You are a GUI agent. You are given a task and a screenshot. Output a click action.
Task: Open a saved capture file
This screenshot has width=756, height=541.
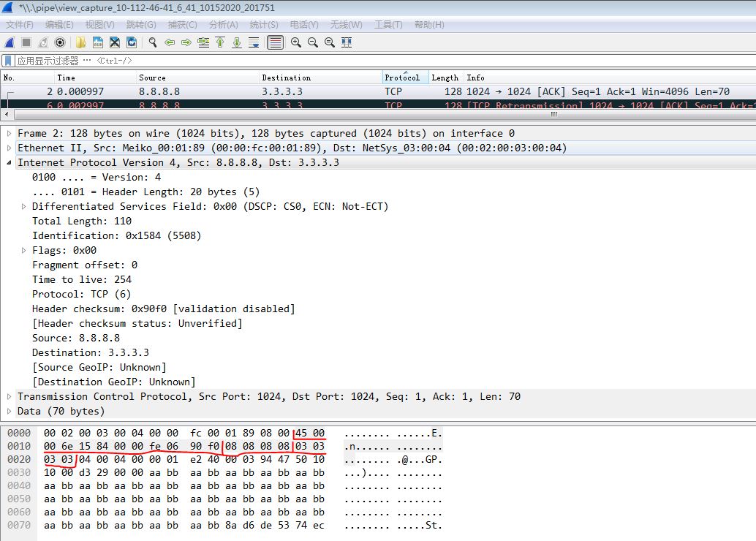pyautogui.click(x=82, y=42)
